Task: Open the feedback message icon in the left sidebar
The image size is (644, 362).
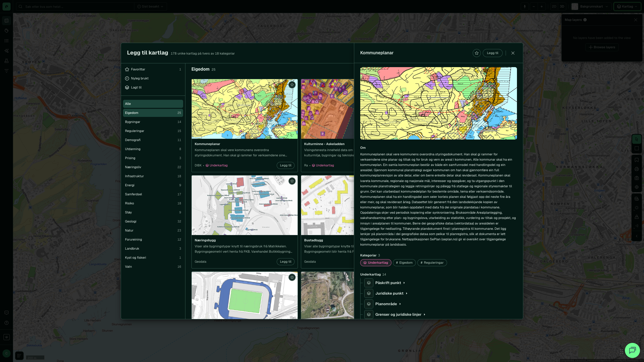Action: (7, 313)
